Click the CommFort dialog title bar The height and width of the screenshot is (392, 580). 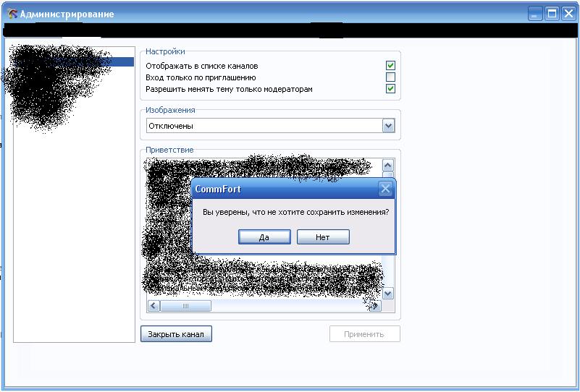[282, 189]
